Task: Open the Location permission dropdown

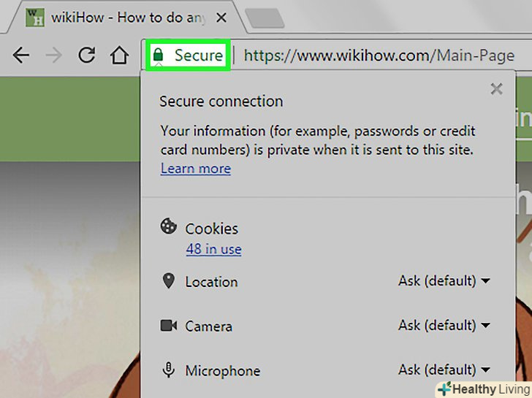Action: click(x=444, y=280)
